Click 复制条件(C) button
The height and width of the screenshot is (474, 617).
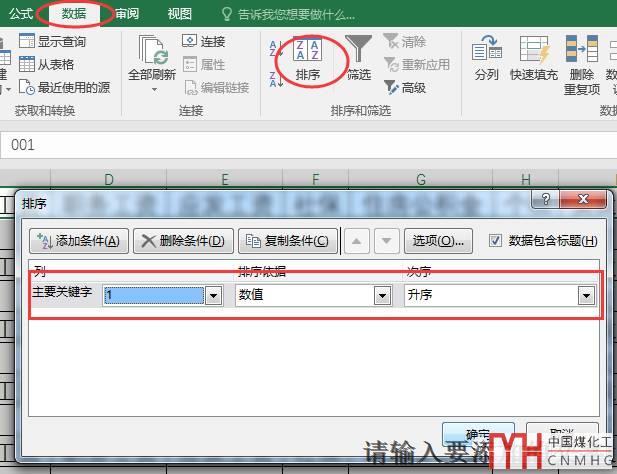pos(288,241)
